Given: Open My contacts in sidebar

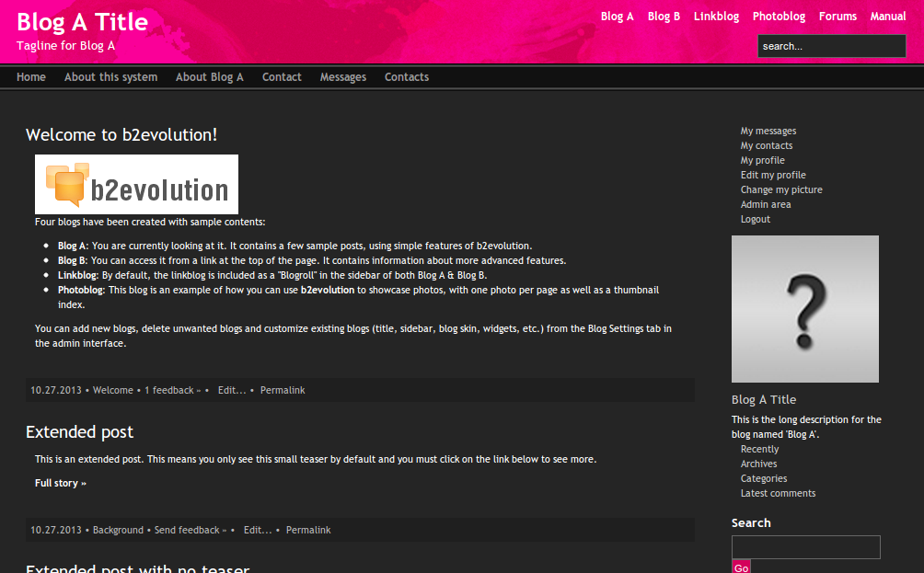Looking at the screenshot, I should pyautogui.click(x=767, y=145).
